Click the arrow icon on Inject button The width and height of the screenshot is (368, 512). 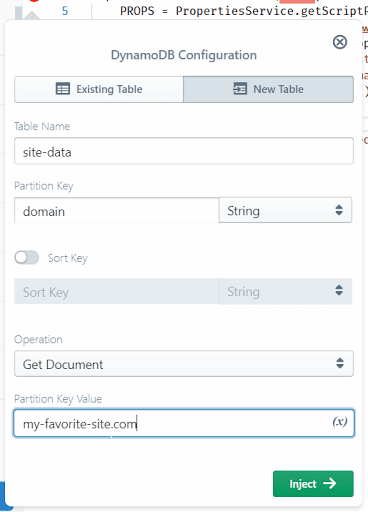tap(330, 483)
